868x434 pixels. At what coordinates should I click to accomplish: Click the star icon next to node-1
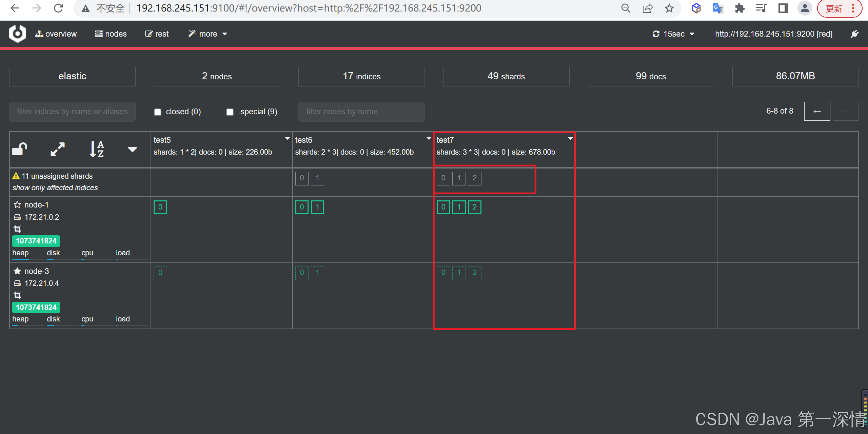click(17, 205)
